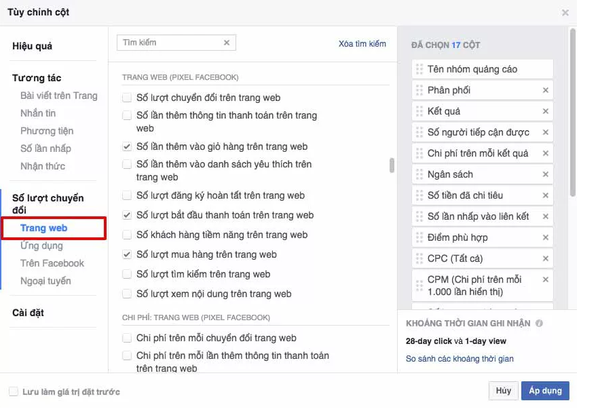The width and height of the screenshot is (600, 413).
Task: Expand the 'Hiệu quả' section in sidebar
Action: (32, 46)
